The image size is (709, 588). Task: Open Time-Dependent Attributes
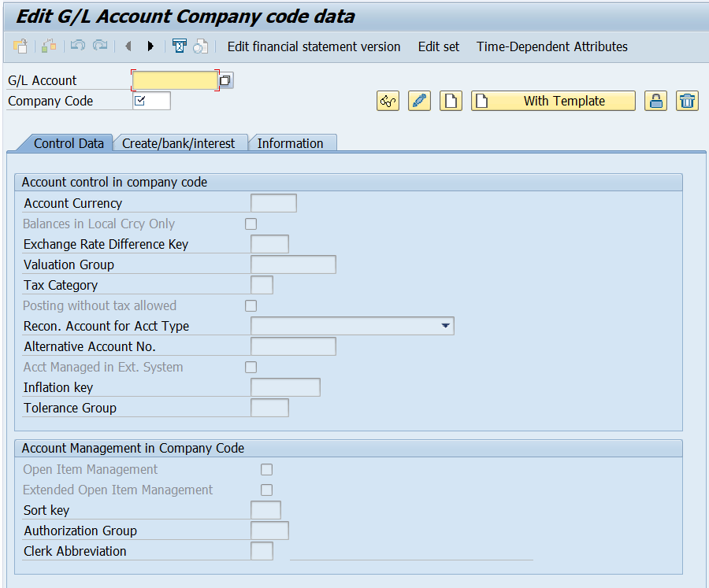click(x=552, y=46)
